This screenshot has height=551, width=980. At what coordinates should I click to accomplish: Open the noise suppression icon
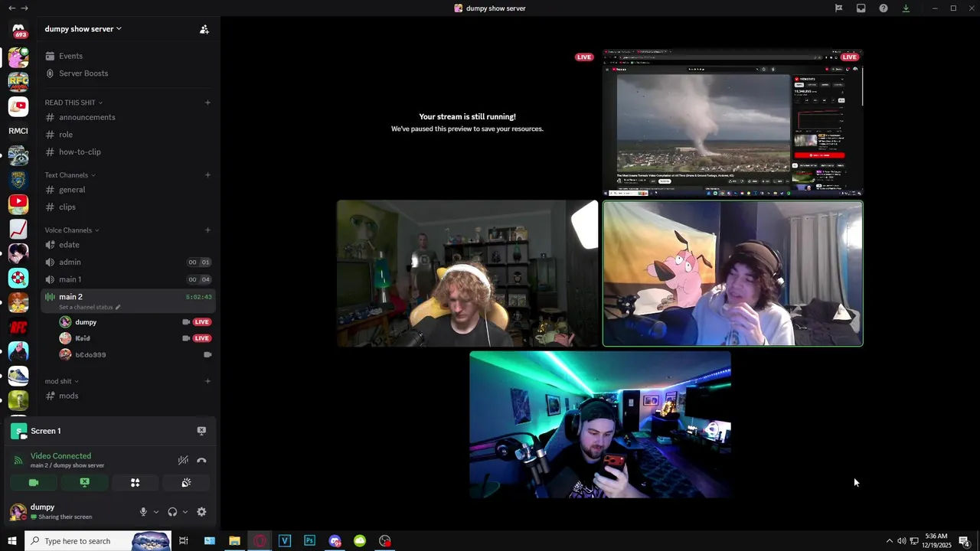pyautogui.click(x=183, y=460)
